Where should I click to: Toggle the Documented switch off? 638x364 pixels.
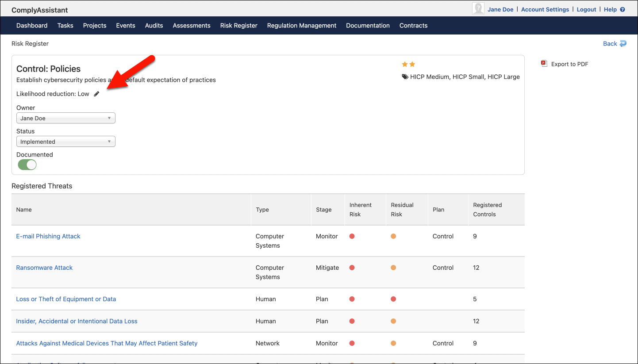pos(27,165)
